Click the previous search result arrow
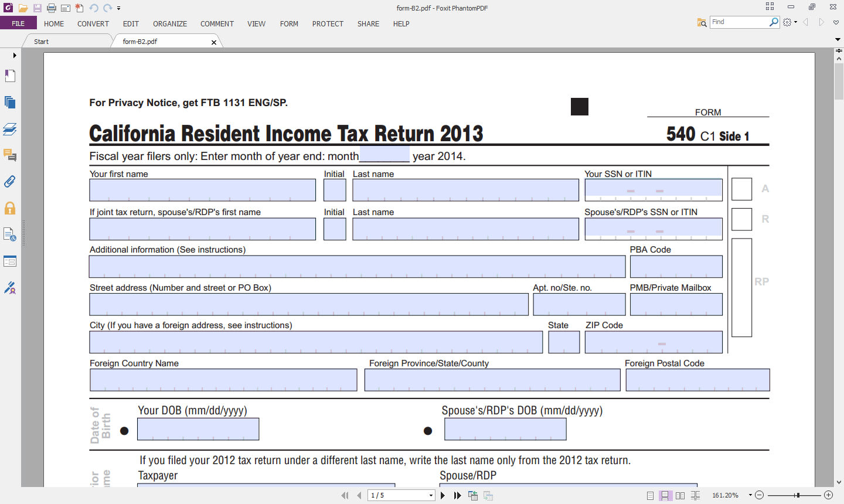844x504 pixels. 806,22
